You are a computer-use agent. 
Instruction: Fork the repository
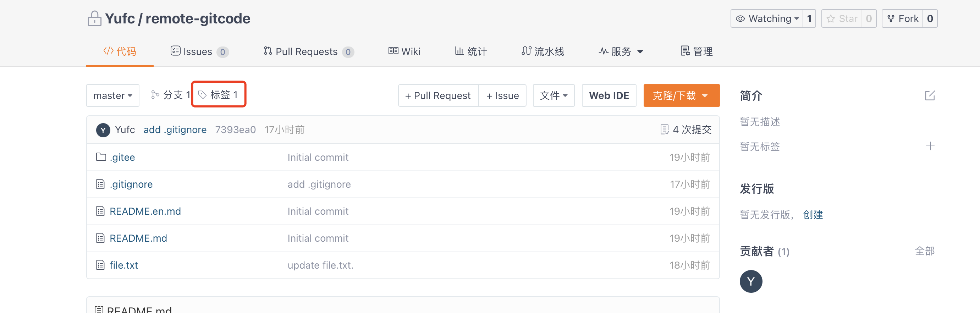click(x=902, y=19)
